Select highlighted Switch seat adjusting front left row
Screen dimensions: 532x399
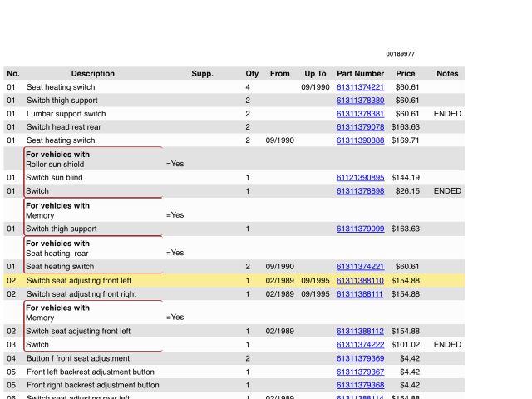(x=79, y=281)
